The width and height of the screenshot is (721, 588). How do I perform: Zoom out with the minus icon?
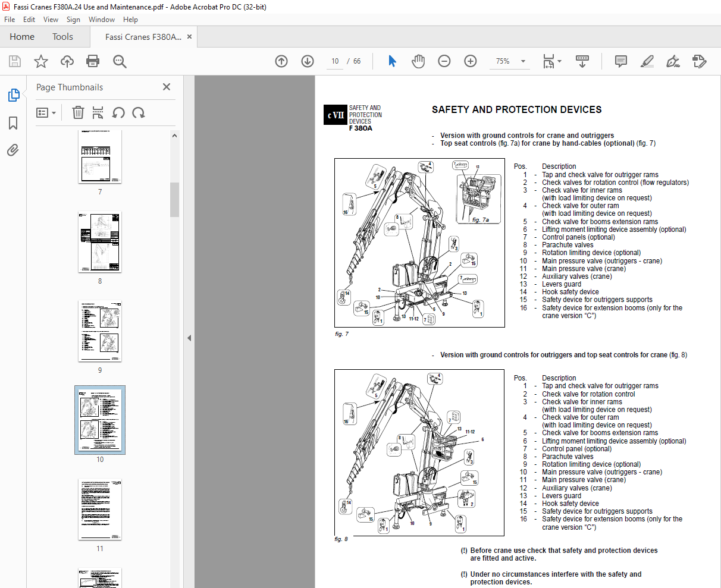pos(444,61)
